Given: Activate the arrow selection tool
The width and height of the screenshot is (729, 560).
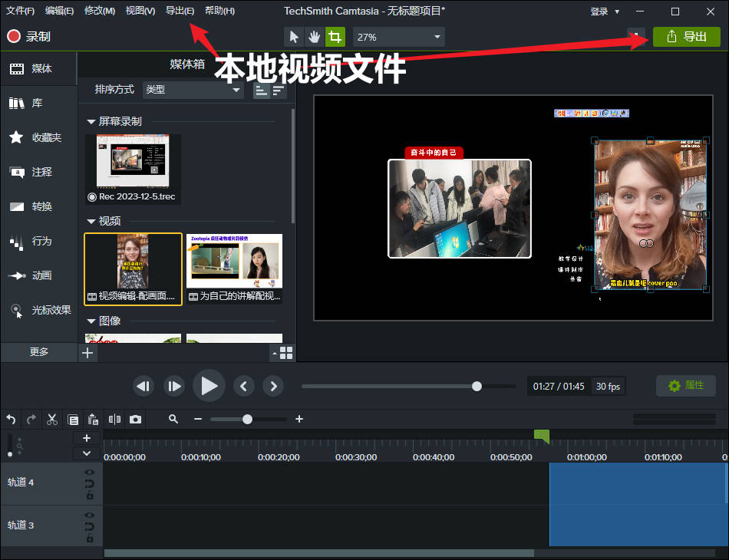Looking at the screenshot, I should click(294, 36).
